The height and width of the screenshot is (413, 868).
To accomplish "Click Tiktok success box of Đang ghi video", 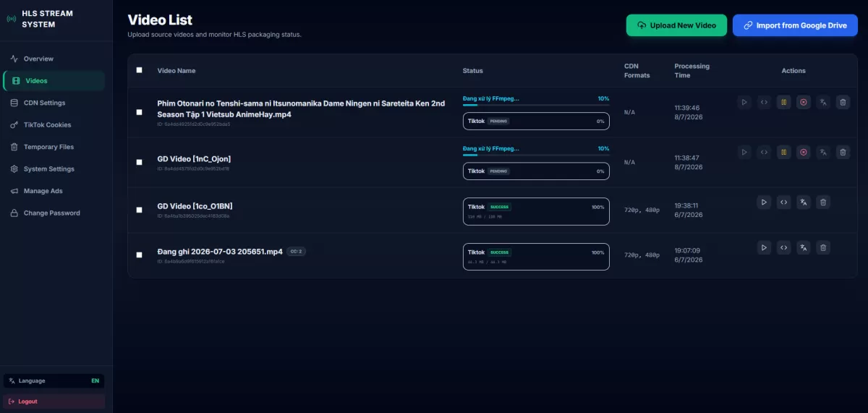I will [536, 257].
